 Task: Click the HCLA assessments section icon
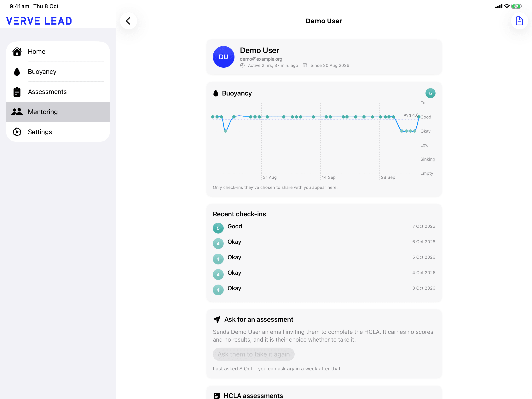tap(217, 396)
